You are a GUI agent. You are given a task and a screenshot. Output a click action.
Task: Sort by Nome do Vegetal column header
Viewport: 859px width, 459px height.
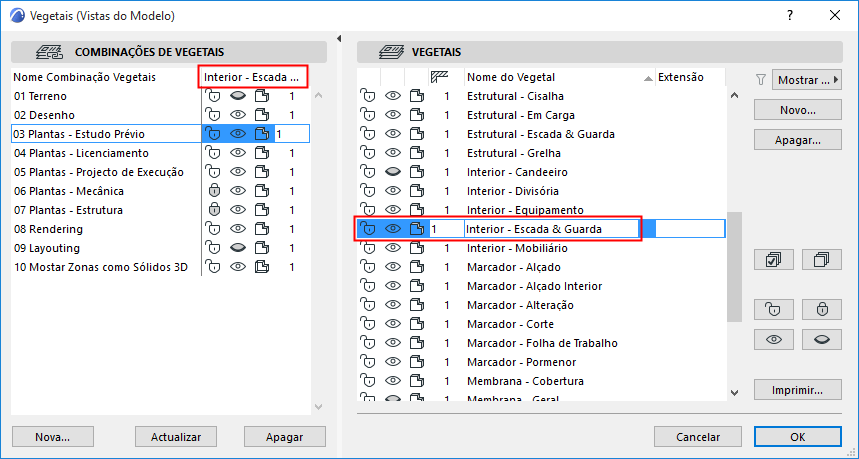pyautogui.click(x=557, y=77)
